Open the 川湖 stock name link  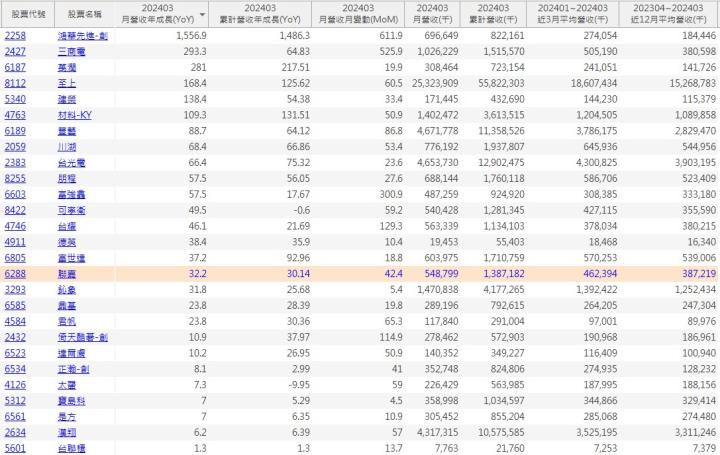point(67,147)
